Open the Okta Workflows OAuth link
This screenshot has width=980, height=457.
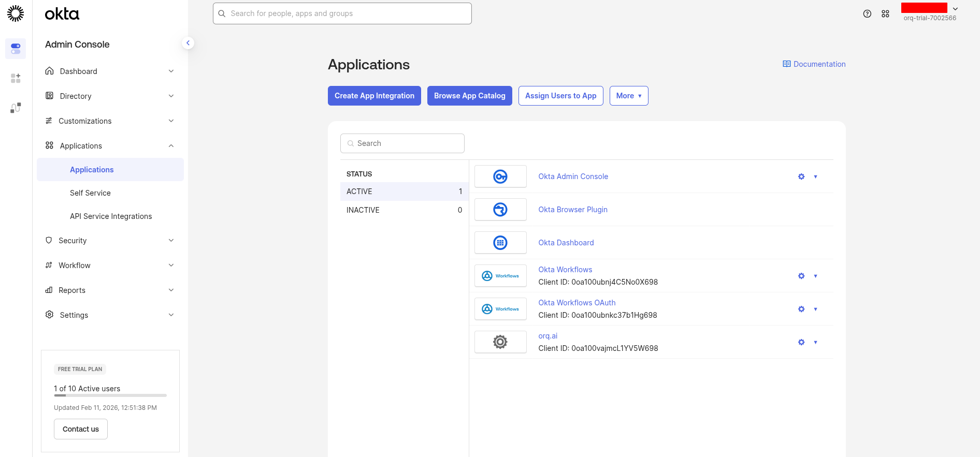577,303
